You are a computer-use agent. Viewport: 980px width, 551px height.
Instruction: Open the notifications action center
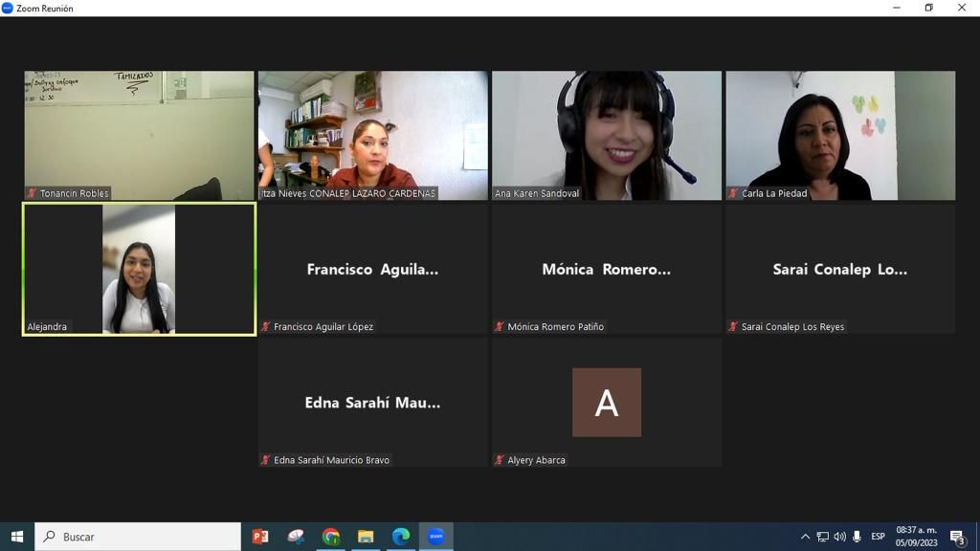[957, 537]
